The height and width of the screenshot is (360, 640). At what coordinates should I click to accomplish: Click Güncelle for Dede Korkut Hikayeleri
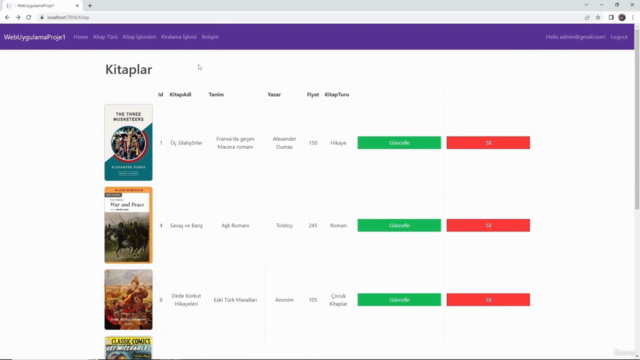399,300
